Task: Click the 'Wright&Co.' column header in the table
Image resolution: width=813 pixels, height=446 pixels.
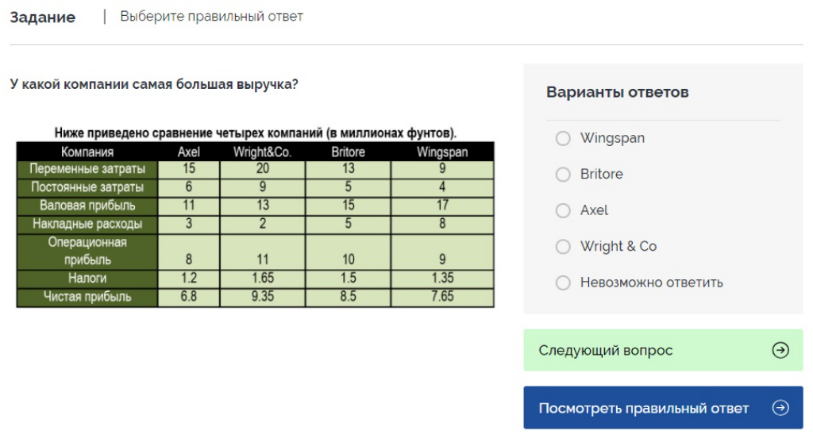Action: click(262, 152)
